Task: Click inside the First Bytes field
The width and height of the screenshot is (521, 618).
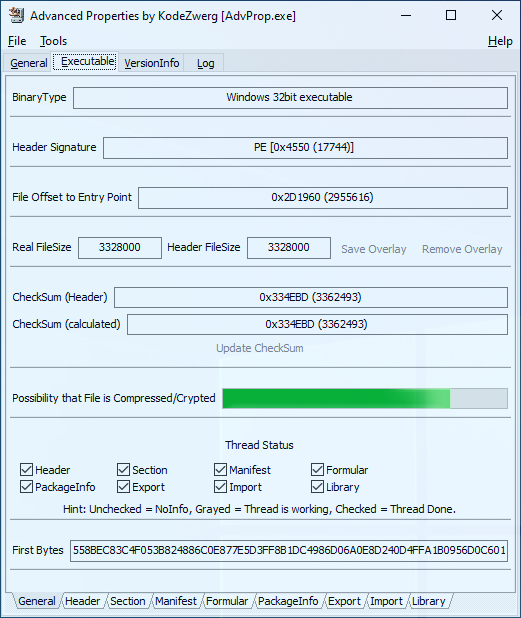Action: coord(289,550)
